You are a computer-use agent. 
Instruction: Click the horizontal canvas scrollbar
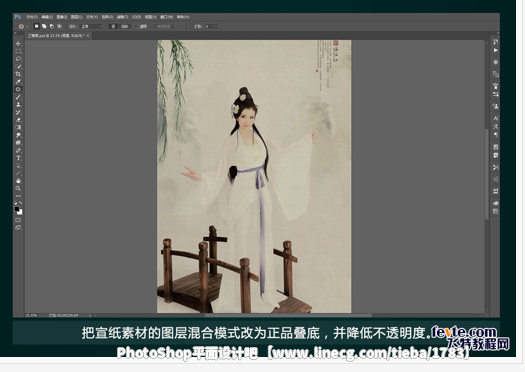[288, 315]
